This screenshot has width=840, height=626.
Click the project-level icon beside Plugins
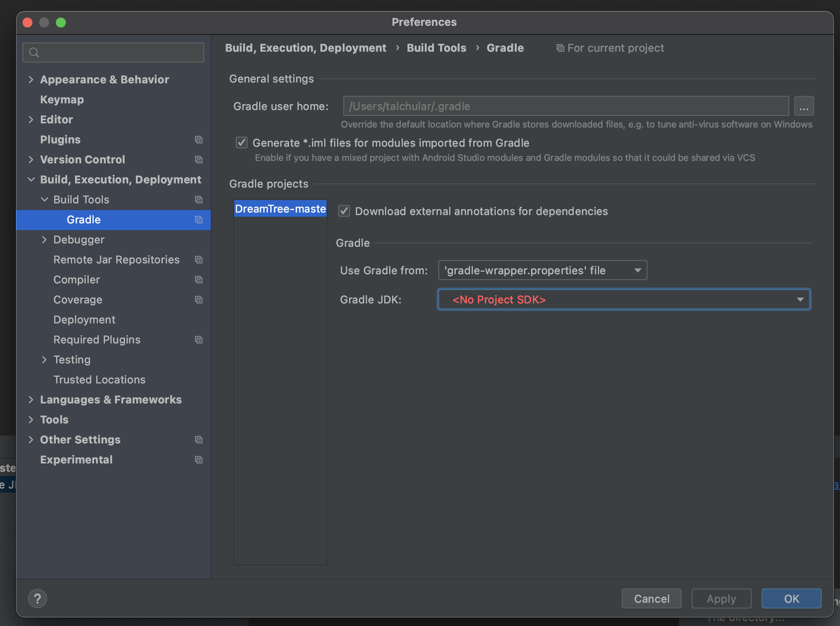coord(199,140)
